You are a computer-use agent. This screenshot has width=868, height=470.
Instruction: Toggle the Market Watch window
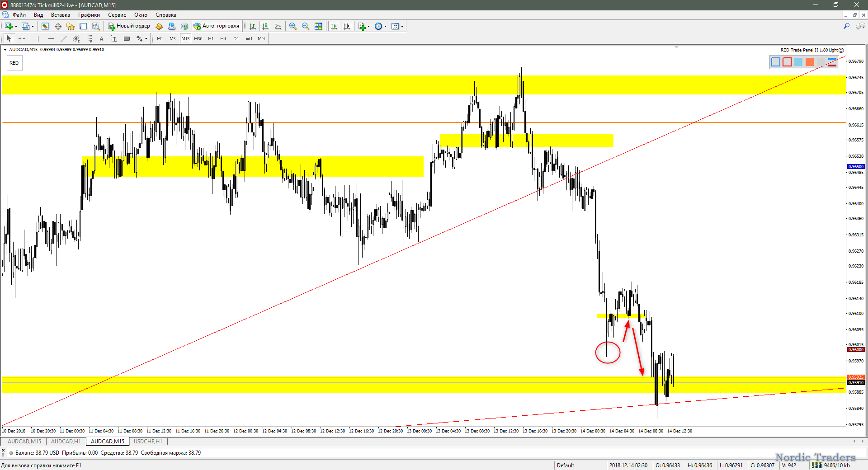(45, 26)
